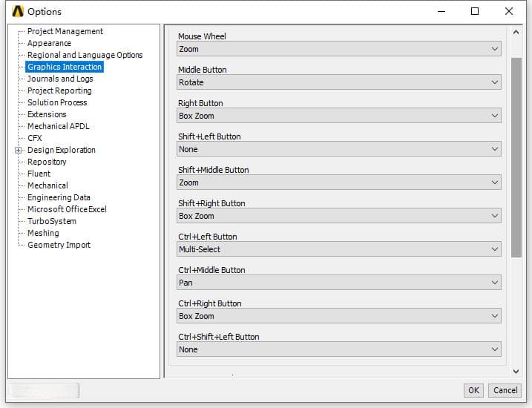Screen dimensions: 532x408
Task: Select Meshing in the options tree
Action: (43, 233)
